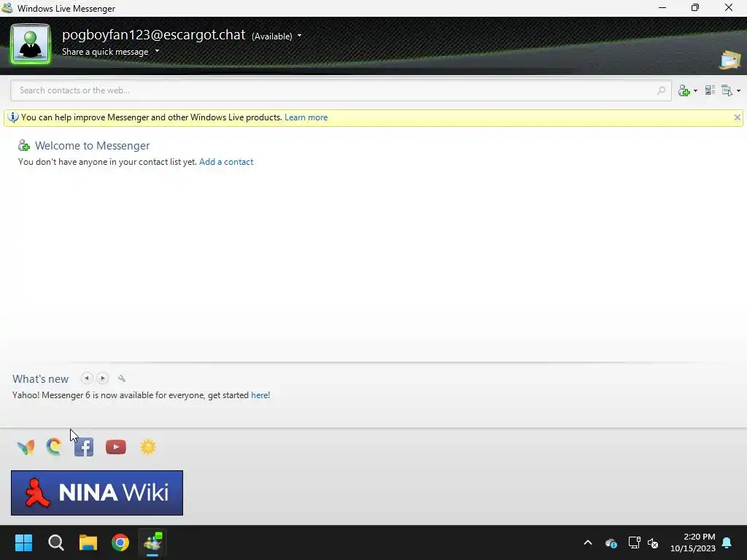Click the Show menu icon in toolbar
The image size is (747, 560).
click(x=727, y=90)
